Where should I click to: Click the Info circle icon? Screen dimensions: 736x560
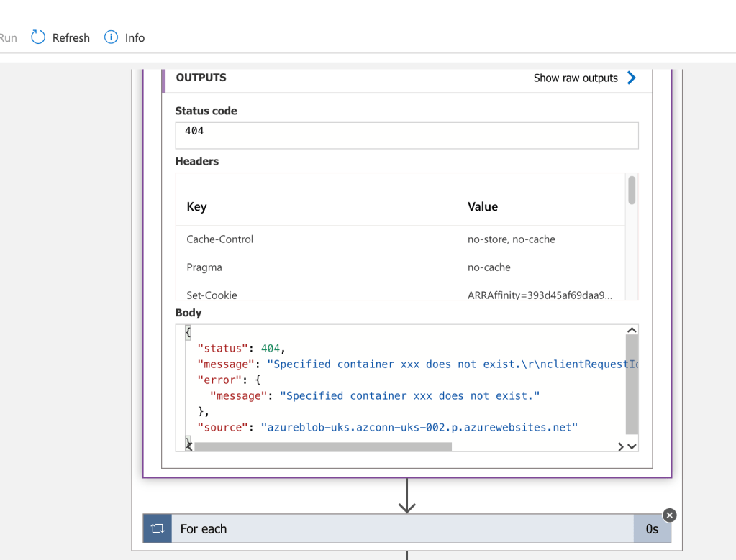(111, 37)
